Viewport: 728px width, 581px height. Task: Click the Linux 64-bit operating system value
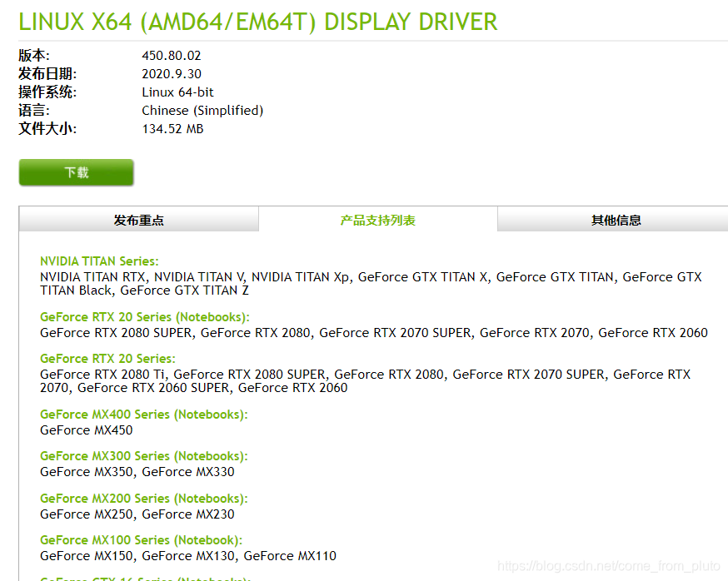click(x=177, y=92)
